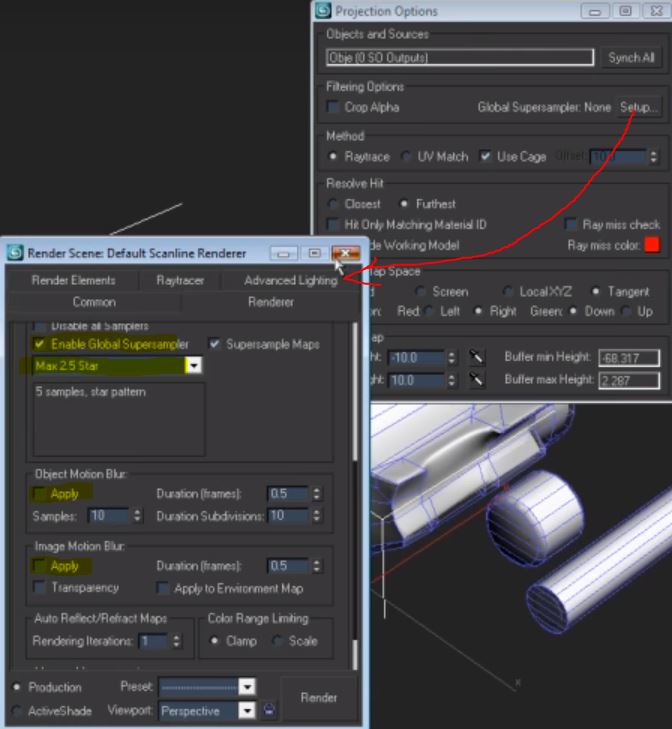Maximize the Projection Options window

point(625,11)
